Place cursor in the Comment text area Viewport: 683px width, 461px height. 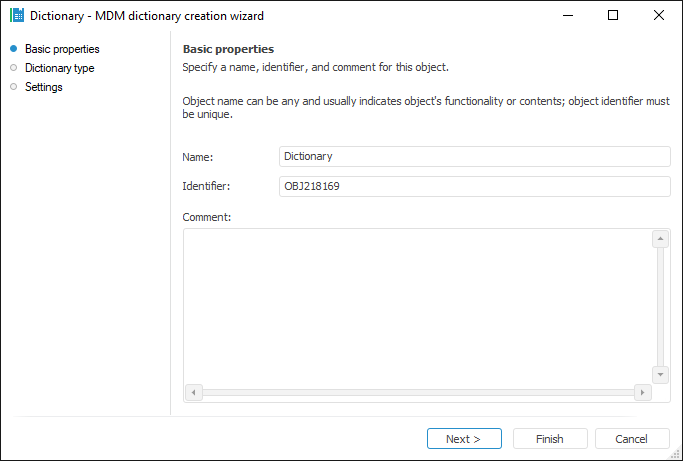click(416, 305)
